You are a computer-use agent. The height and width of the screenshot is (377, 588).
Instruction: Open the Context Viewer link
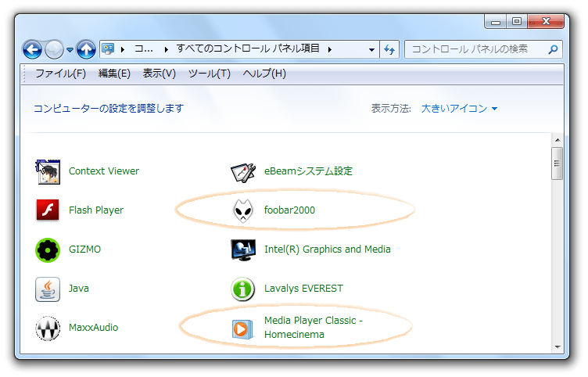(104, 171)
